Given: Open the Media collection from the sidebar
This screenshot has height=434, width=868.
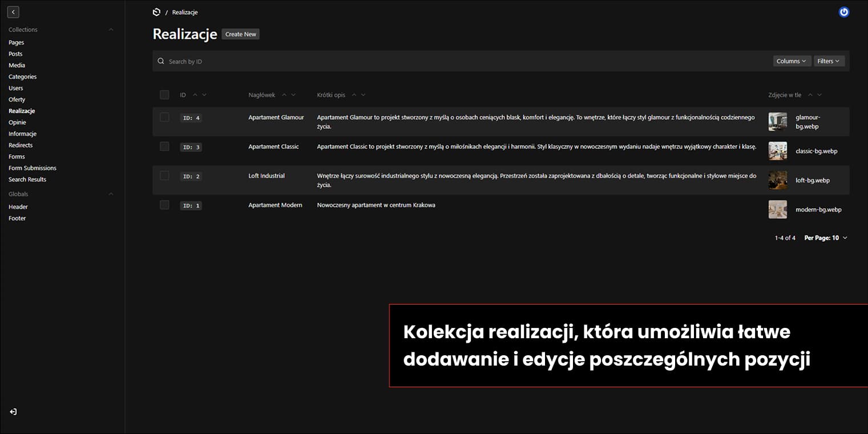Looking at the screenshot, I should click(x=17, y=65).
